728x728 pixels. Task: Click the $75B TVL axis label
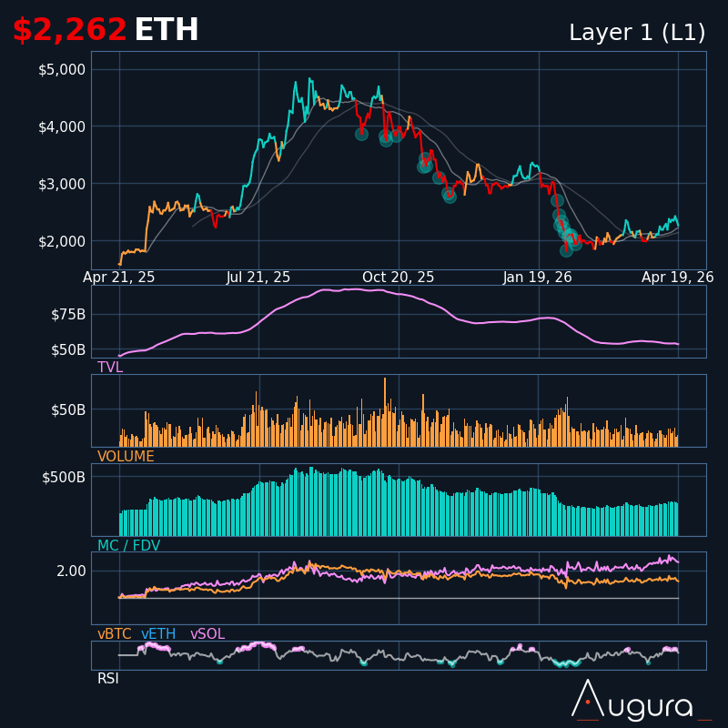[x=68, y=315]
